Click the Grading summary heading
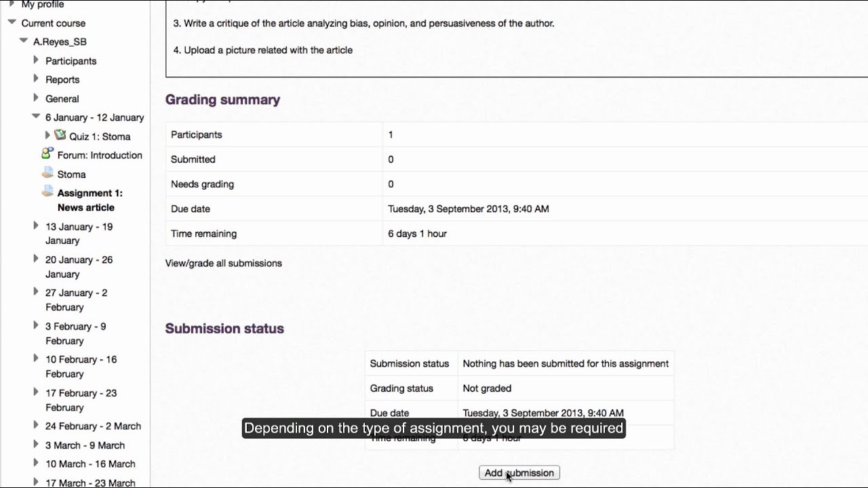Screen dimensions: 868x488 point(222,100)
